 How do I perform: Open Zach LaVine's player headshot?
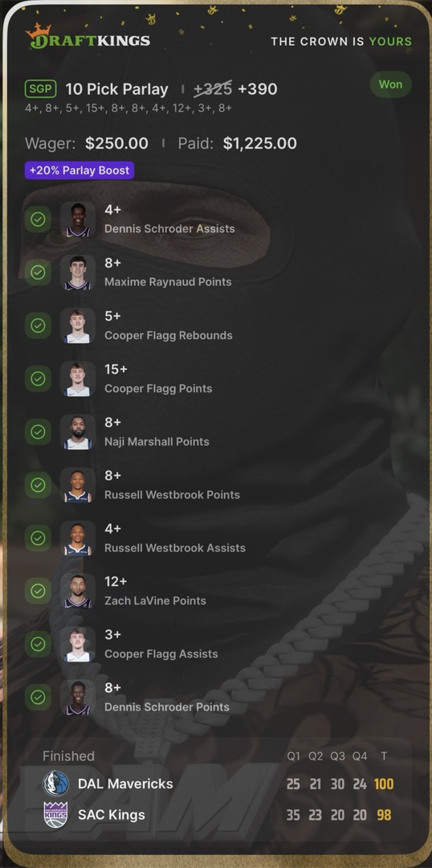pos(78,592)
